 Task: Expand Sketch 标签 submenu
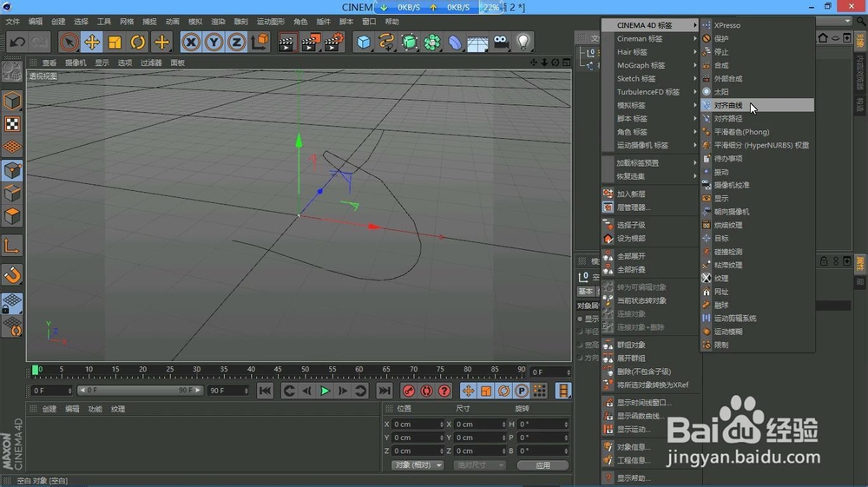tap(650, 79)
